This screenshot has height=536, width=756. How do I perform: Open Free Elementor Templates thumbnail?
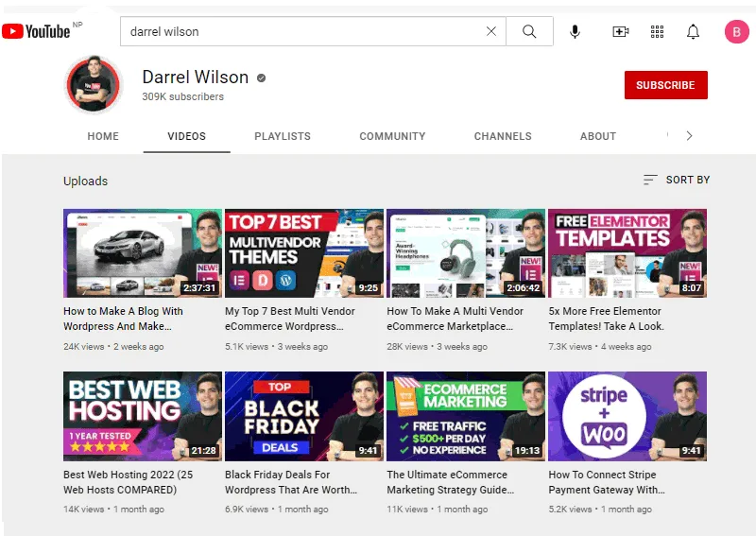point(627,253)
